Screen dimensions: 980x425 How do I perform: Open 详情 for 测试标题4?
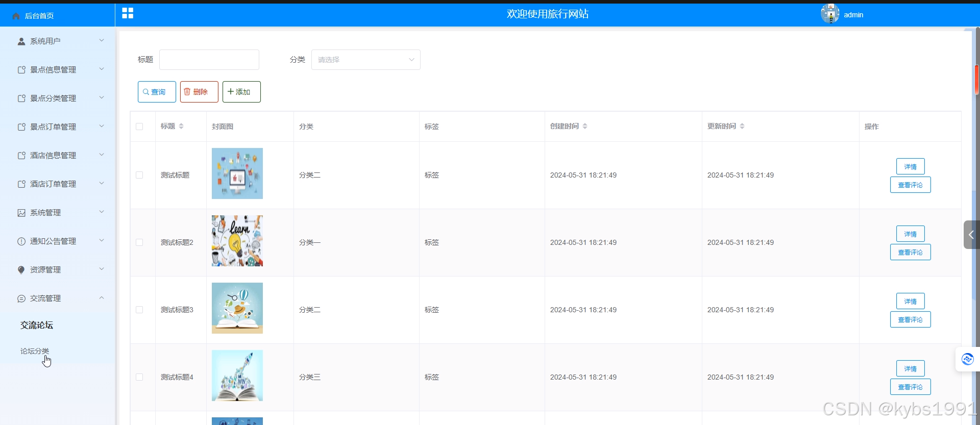(x=911, y=368)
